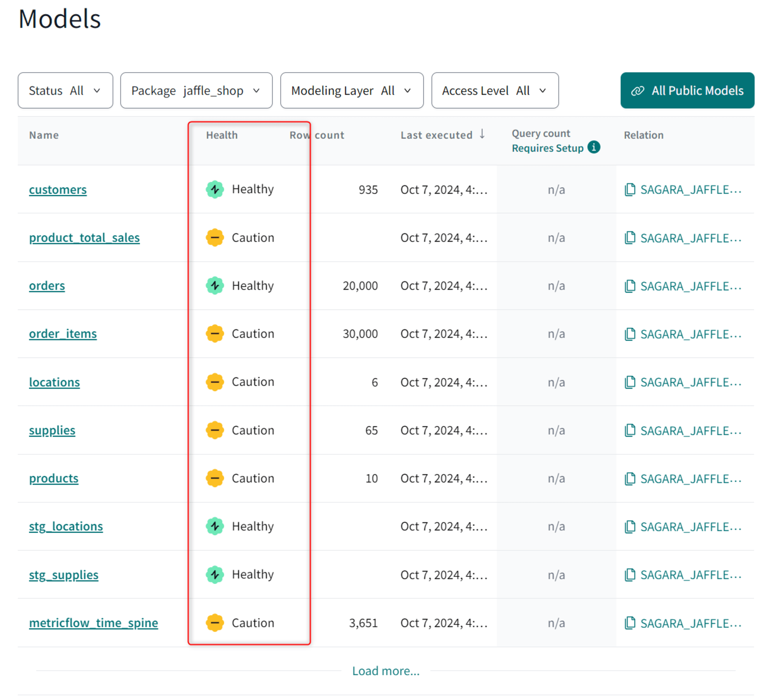Viewport: 773px width, 700px height.
Task: Copy relation icon in stg_locations row
Action: 630,526
